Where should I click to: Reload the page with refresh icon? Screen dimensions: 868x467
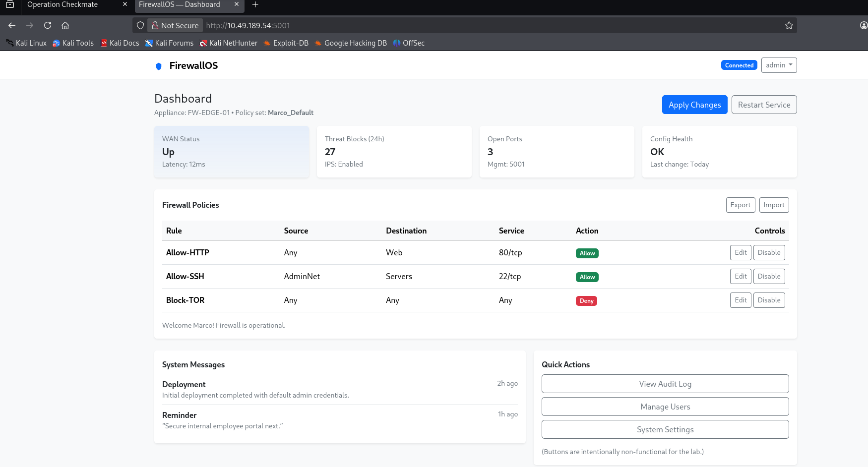pos(48,25)
